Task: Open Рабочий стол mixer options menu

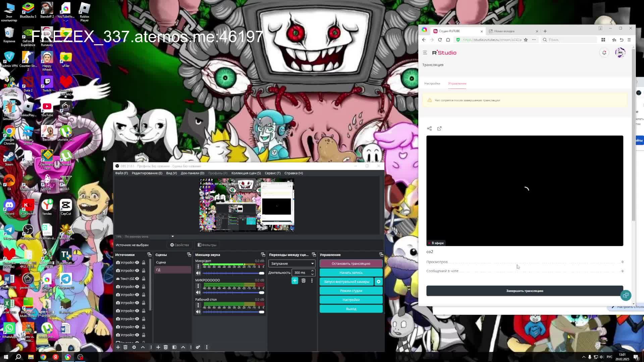Action: (198, 305)
